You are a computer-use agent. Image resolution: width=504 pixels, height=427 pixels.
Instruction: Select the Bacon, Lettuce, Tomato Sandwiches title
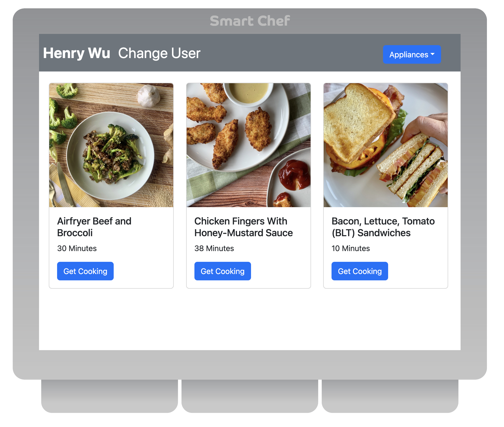point(383,227)
